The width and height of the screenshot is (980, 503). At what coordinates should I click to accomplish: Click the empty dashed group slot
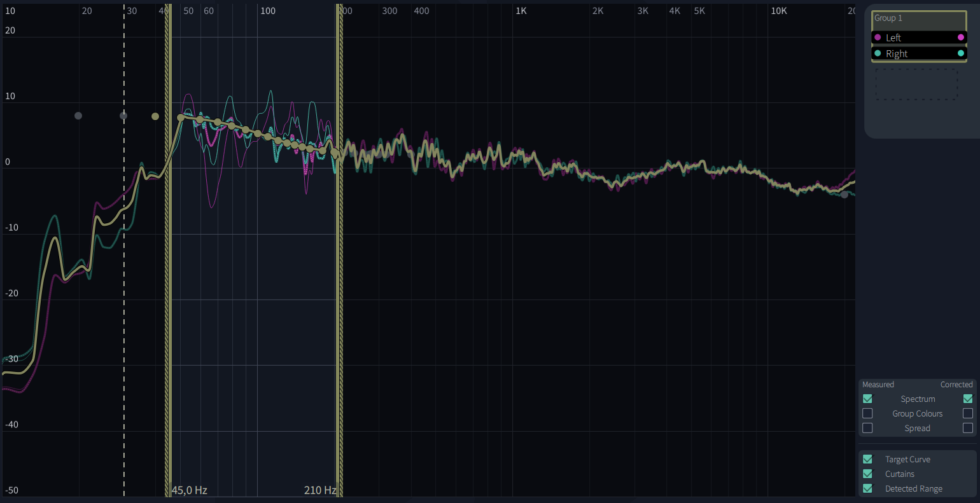click(916, 84)
